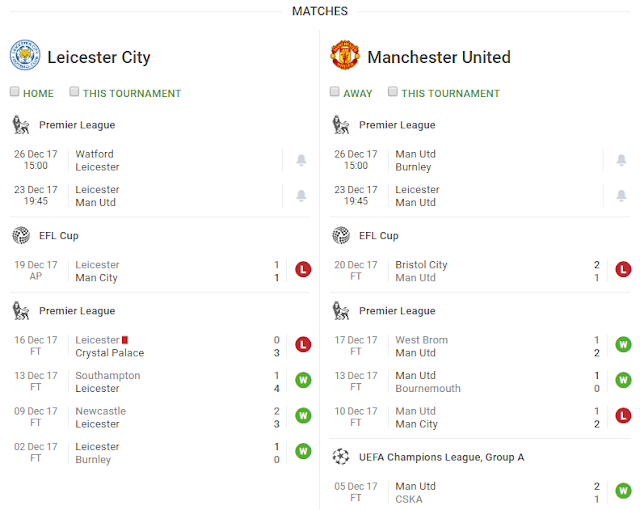Click the Manchester United club crest
The height and width of the screenshot is (510, 640).
coord(345,56)
